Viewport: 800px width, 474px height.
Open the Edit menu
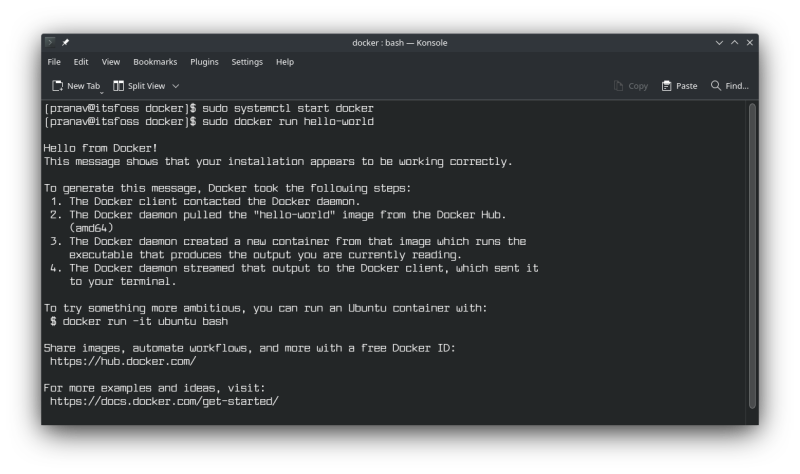[x=81, y=62]
